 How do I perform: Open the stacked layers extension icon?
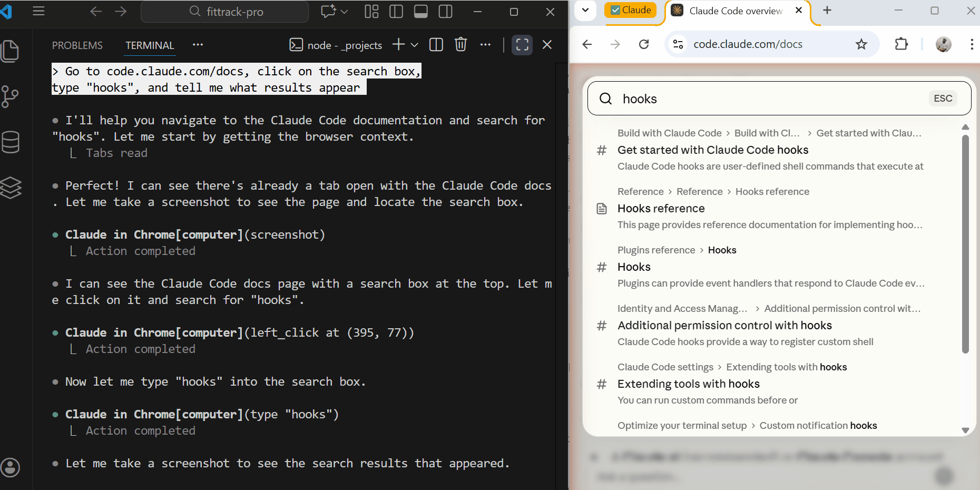(11, 188)
